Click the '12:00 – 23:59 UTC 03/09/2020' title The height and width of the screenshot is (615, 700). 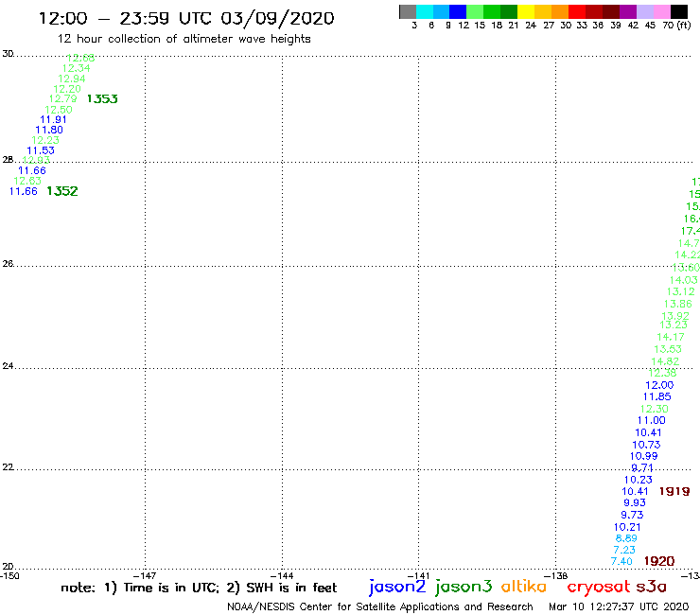click(186, 18)
